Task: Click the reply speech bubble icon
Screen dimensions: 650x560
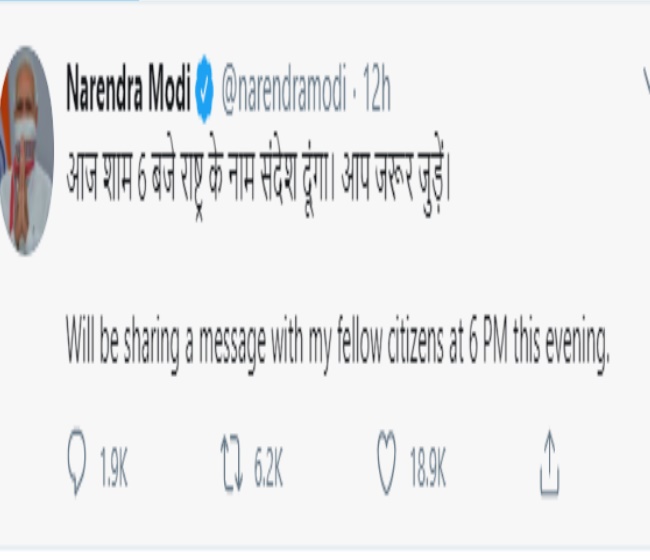Action: [77, 460]
